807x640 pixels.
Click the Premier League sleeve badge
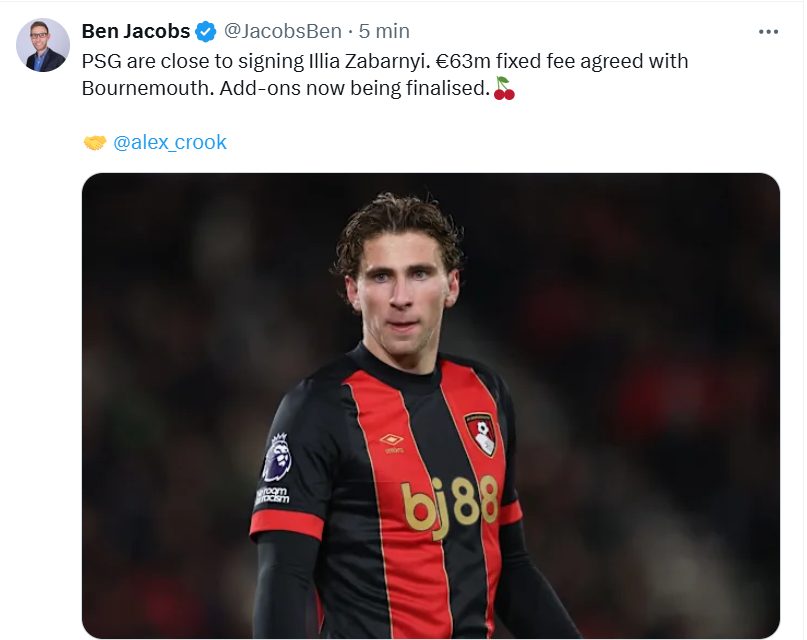click(x=277, y=458)
